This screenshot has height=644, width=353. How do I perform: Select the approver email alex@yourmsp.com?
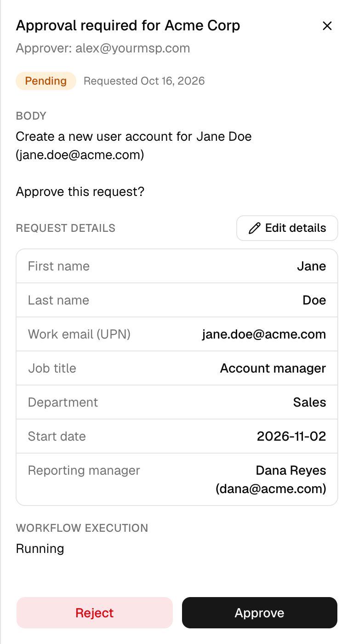pos(132,48)
